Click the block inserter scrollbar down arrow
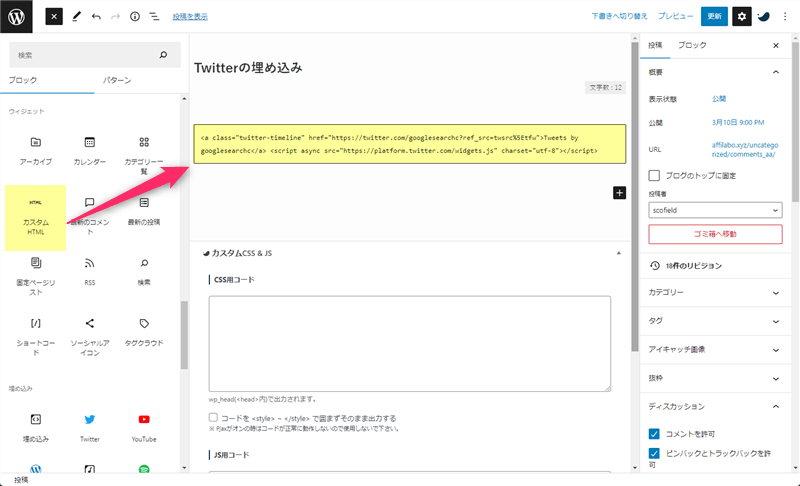The height and width of the screenshot is (486, 800). [x=184, y=468]
